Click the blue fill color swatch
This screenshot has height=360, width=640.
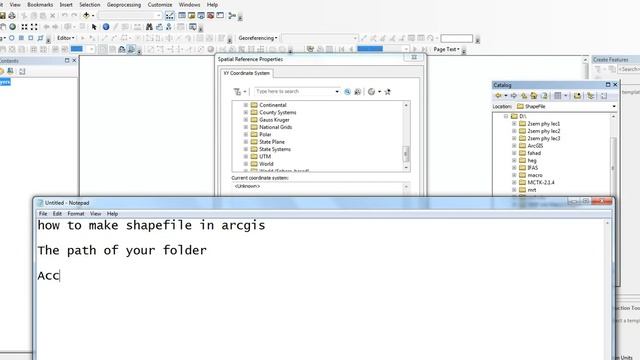point(77,49)
